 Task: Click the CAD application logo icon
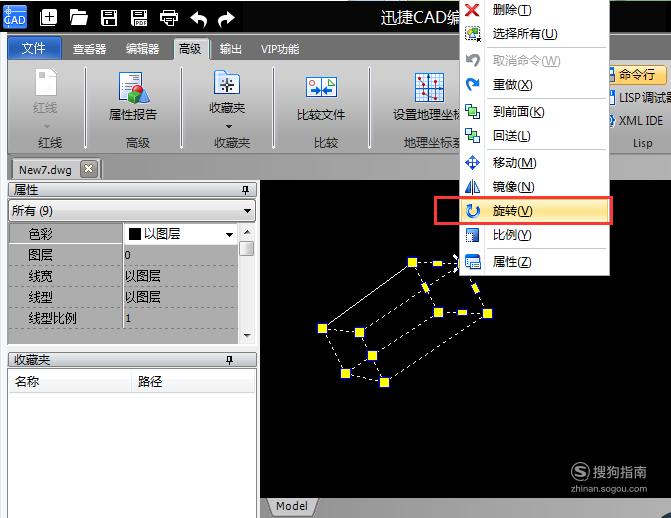point(15,17)
